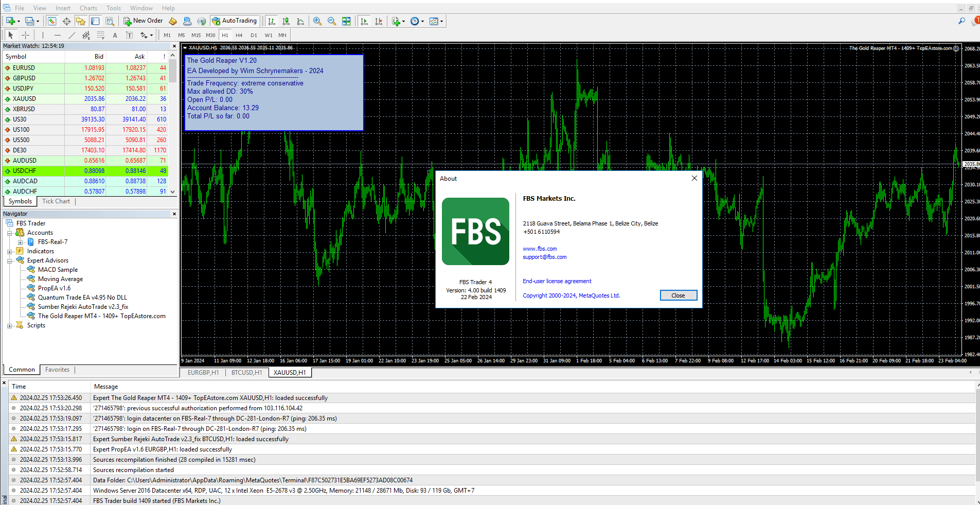The image size is (980, 505).
Task: Select the Text drawing tool
Action: click(x=115, y=35)
